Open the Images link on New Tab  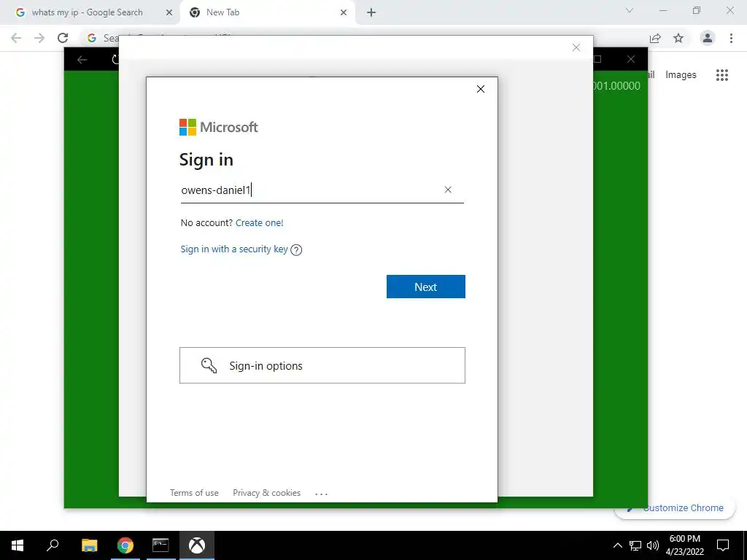681,75
